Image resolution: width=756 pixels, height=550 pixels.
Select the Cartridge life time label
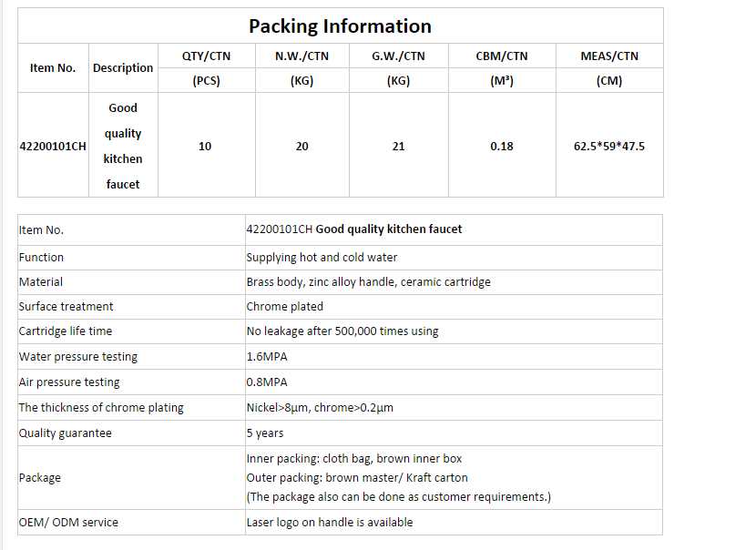[x=66, y=331]
